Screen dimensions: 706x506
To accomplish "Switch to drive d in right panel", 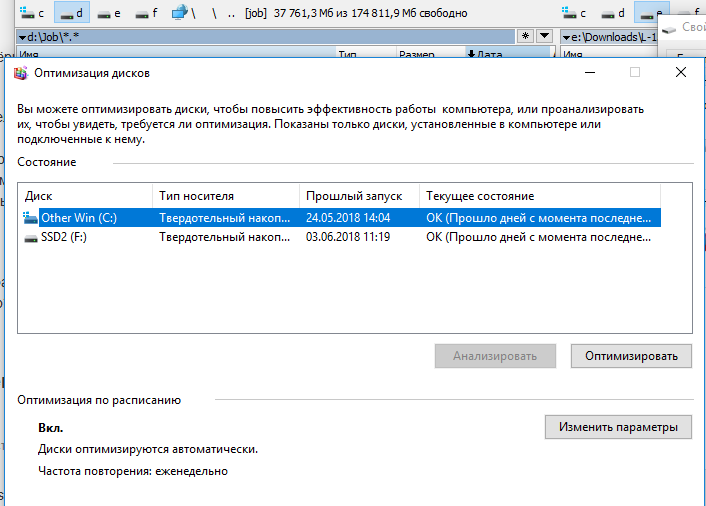I will point(613,13).
